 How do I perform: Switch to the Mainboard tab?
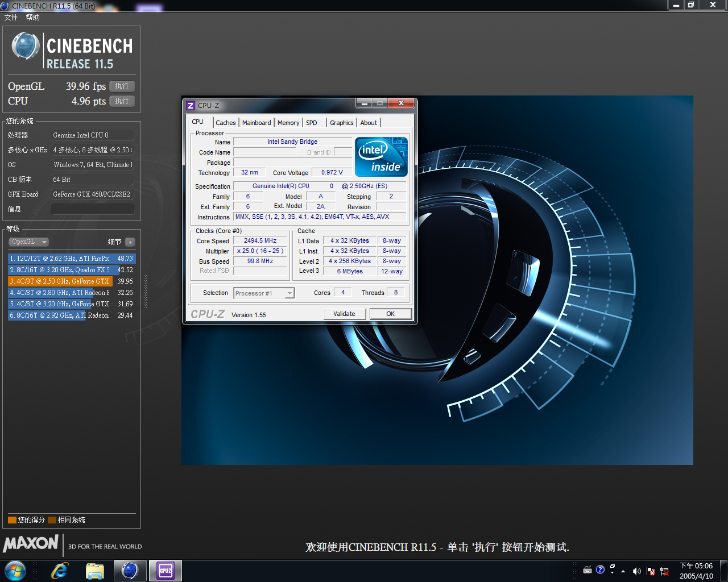pyautogui.click(x=257, y=123)
